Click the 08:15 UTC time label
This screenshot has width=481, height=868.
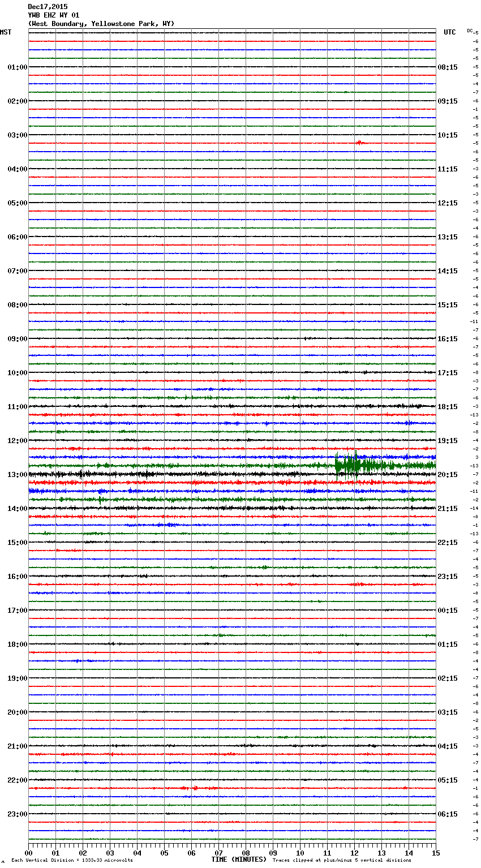pyautogui.click(x=448, y=67)
